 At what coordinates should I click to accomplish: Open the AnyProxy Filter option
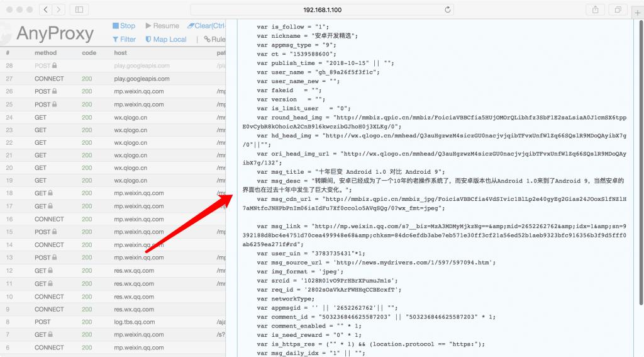click(x=124, y=39)
